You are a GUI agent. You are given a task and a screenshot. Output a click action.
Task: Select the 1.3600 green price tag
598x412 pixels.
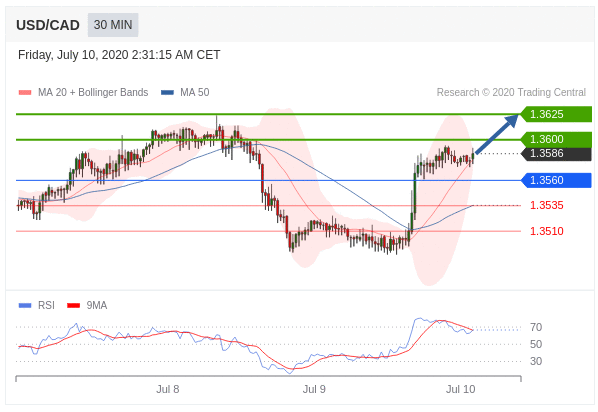pos(556,139)
